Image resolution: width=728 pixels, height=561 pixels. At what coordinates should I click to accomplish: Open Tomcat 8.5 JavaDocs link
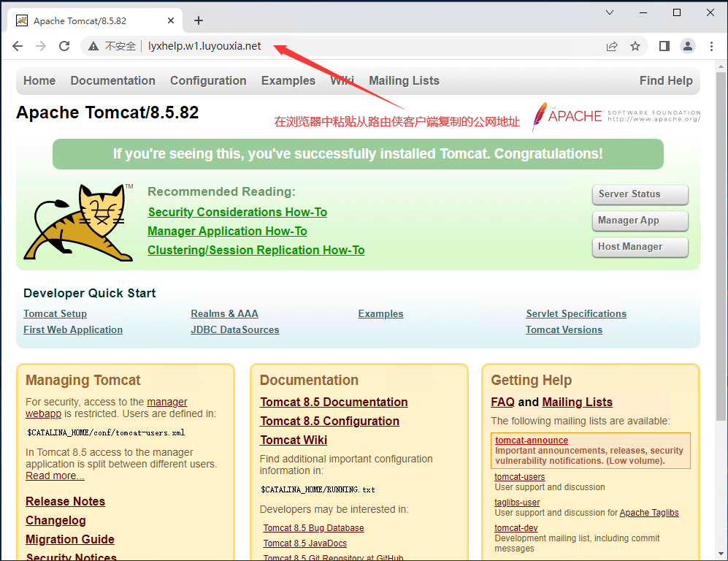(305, 543)
